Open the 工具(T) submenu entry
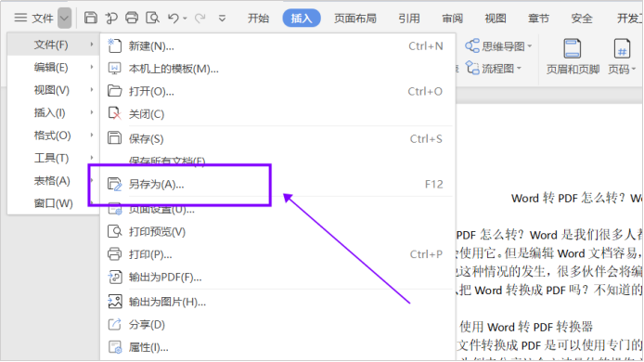 54,158
